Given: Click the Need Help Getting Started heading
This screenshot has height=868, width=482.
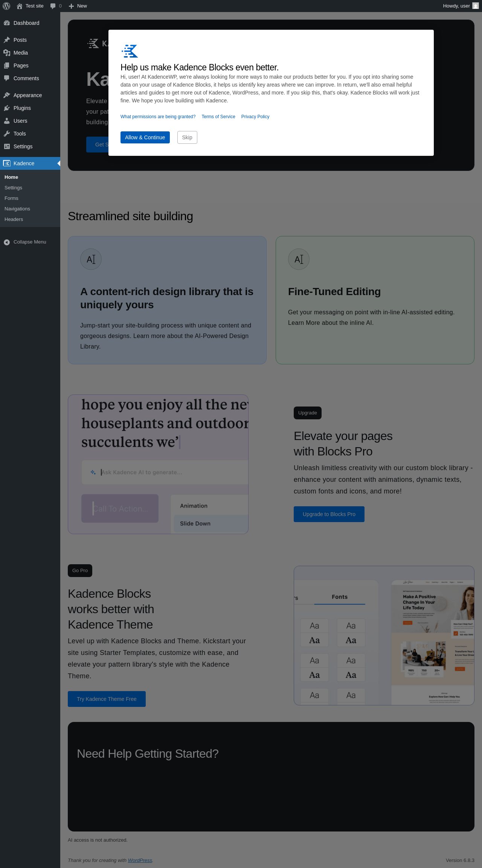Looking at the screenshot, I should pyautogui.click(x=148, y=754).
